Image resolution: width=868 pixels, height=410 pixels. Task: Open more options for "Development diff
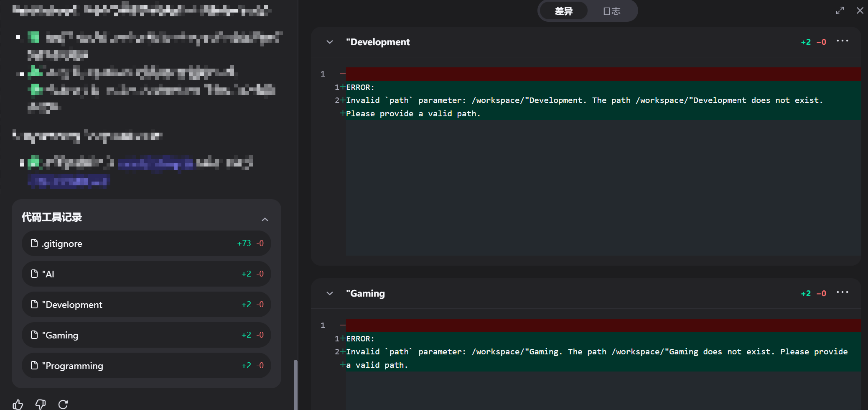[x=842, y=41]
